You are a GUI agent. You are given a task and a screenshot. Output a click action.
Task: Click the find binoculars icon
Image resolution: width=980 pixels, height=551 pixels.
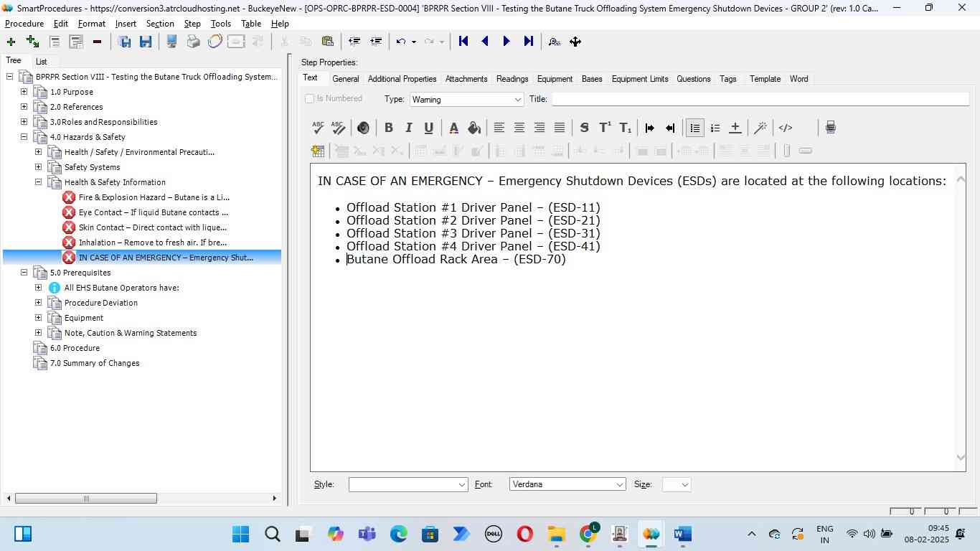coord(554,42)
